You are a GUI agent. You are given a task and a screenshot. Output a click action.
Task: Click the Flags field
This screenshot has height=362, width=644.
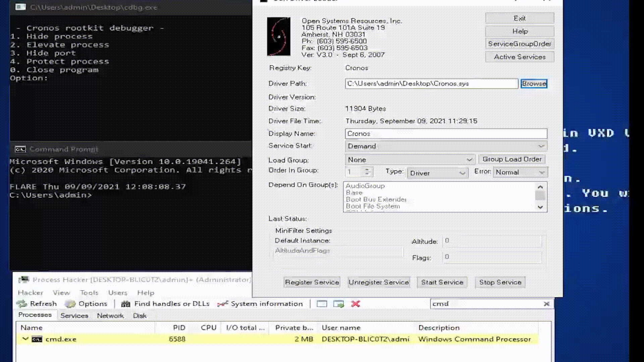[492, 257]
